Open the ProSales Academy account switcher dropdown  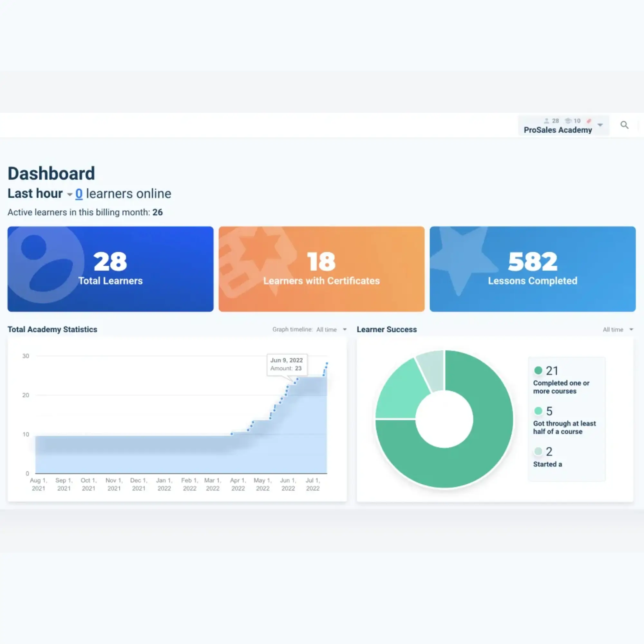pos(601,125)
